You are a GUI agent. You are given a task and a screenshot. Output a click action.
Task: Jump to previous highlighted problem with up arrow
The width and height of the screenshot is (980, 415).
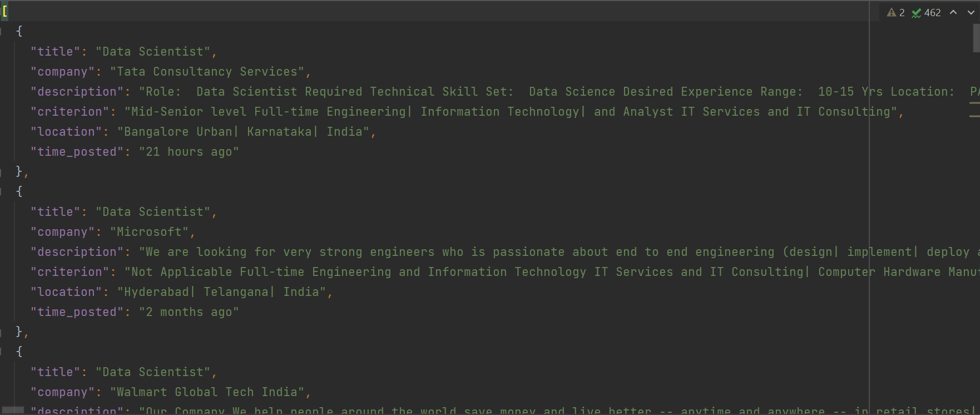coord(953,12)
